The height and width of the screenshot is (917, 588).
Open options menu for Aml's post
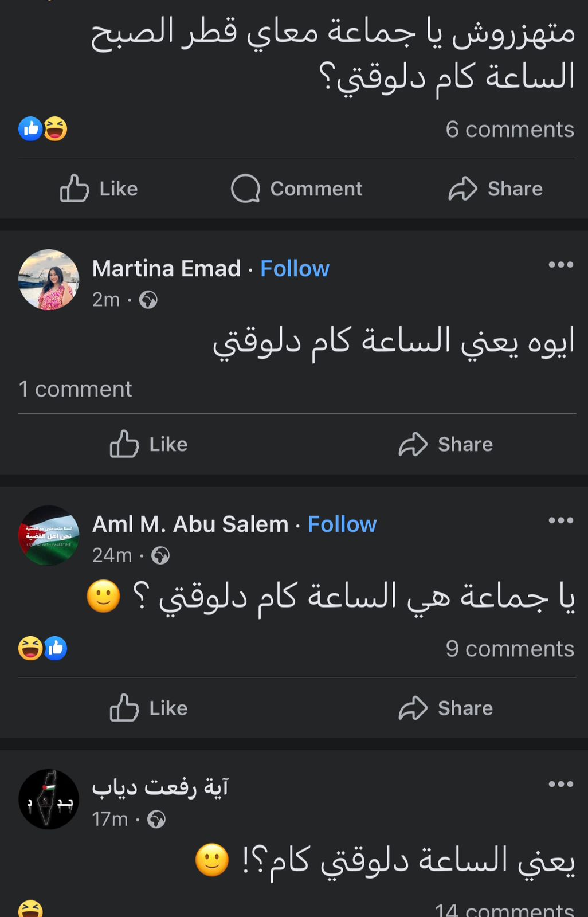pos(560,520)
